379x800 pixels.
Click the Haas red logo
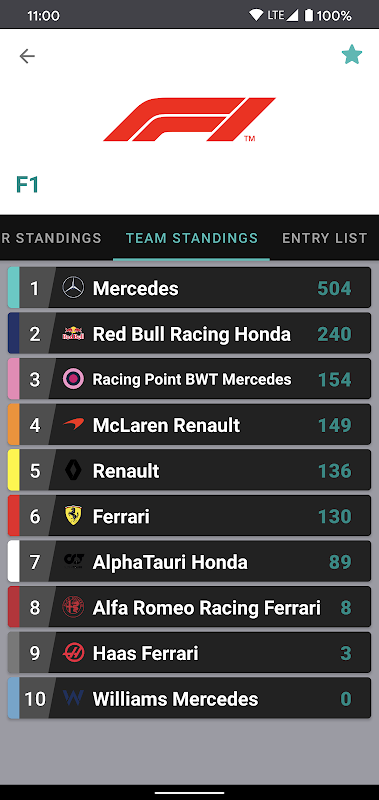[x=73, y=653]
